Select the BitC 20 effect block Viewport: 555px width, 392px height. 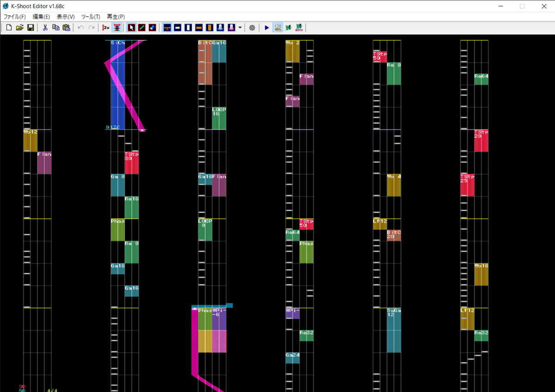click(394, 235)
